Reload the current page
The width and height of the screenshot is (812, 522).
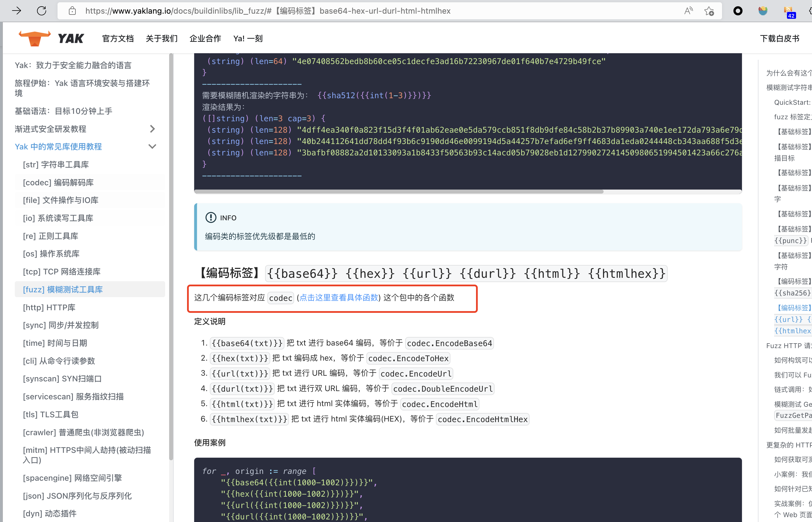[42, 11]
